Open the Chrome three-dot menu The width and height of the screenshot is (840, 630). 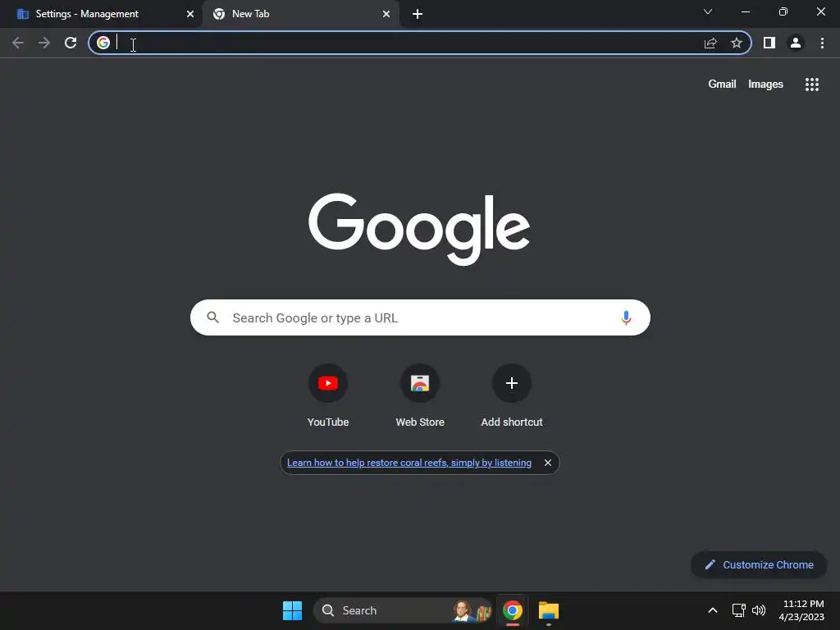click(x=822, y=43)
